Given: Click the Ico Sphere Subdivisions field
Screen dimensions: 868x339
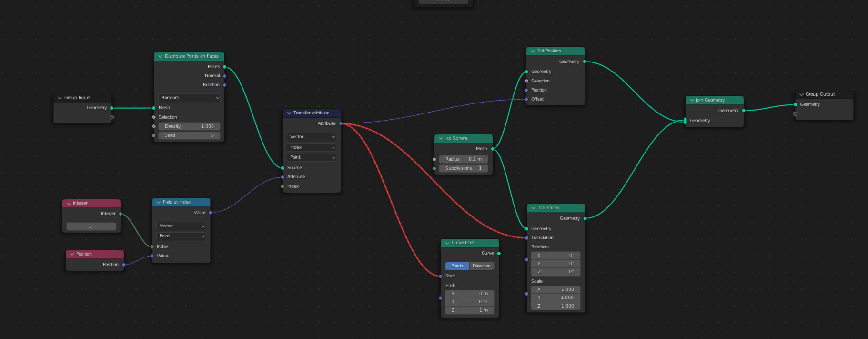Looking at the screenshot, I should (464, 168).
